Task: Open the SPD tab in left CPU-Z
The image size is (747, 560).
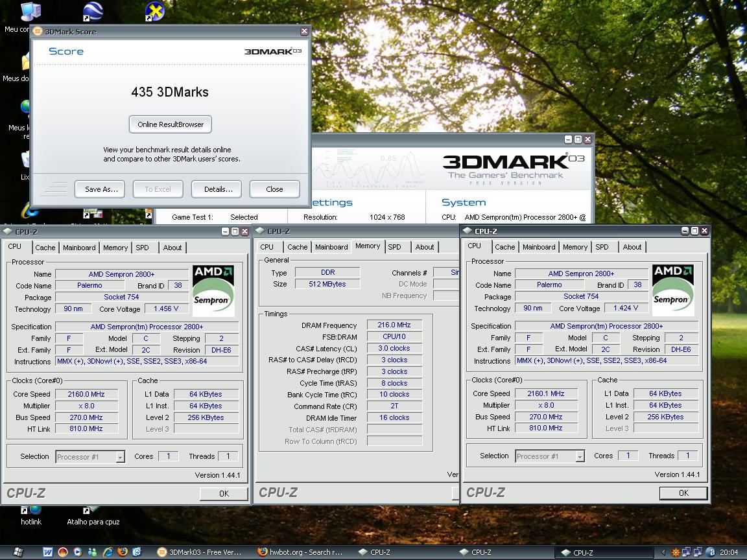Action: coord(142,248)
